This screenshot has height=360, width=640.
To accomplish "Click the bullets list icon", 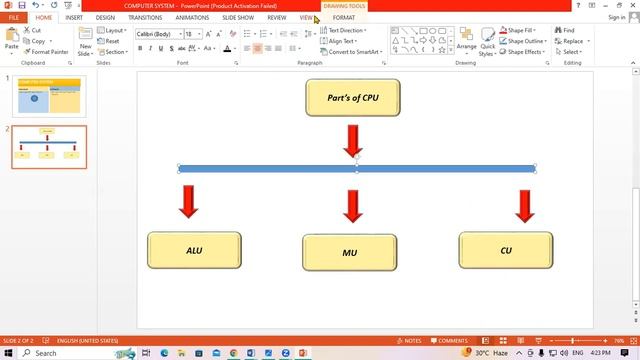I will 247,34.
